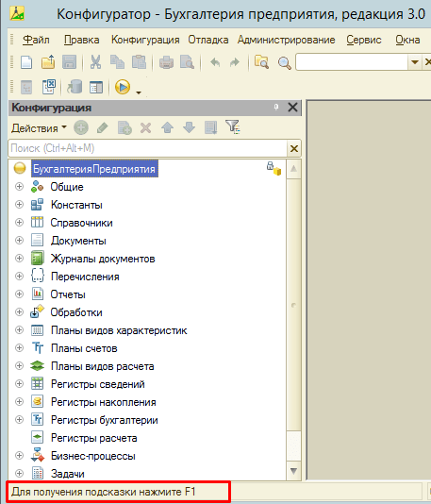The image size is (431, 504).
Task: Click the Redo arrow icon
Action: click(235, 62)
